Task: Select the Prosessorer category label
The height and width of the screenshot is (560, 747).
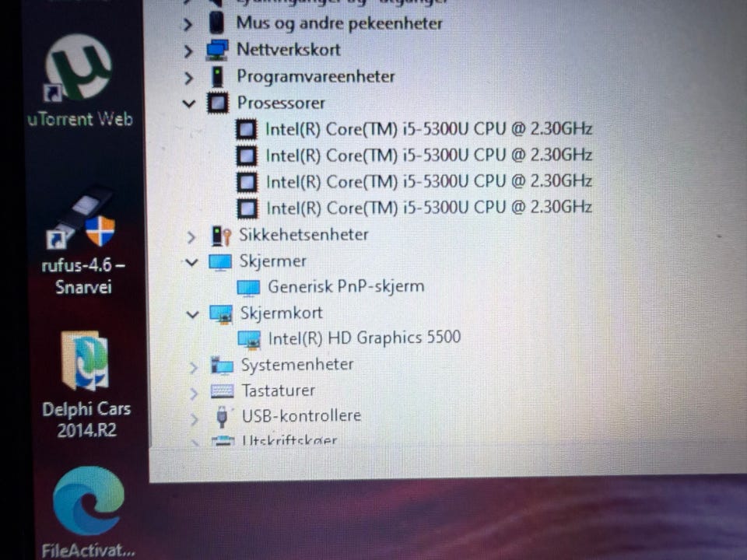Action: click(281, 103)
